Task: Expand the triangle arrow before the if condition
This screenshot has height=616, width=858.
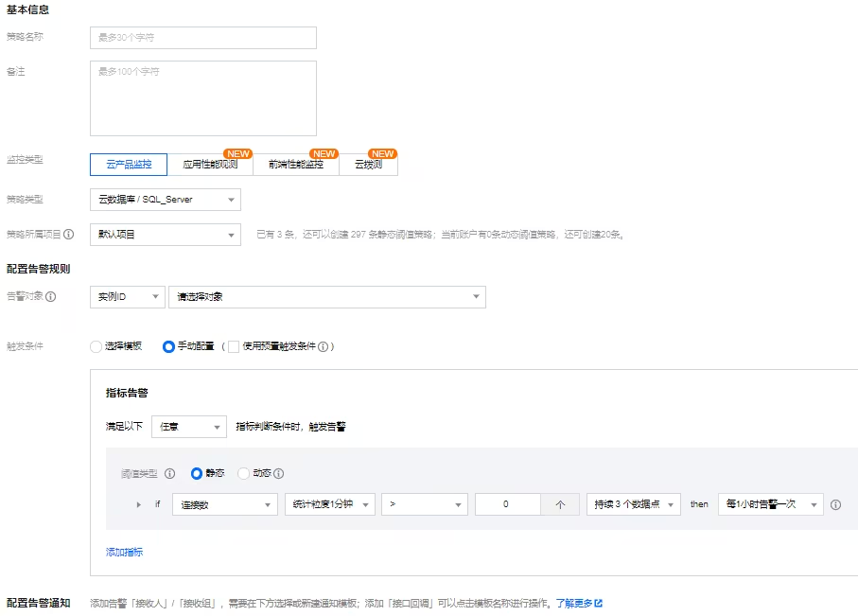Action: (x=140, y=505)
